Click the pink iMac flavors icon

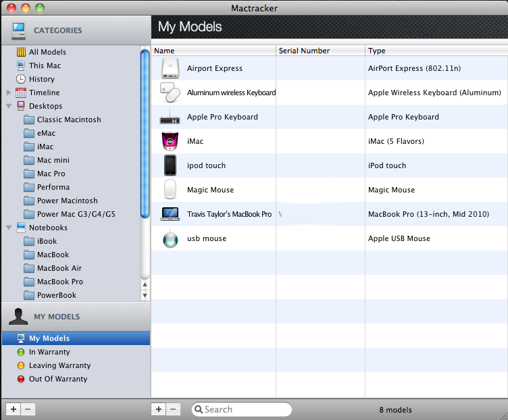tap(170, 141)
